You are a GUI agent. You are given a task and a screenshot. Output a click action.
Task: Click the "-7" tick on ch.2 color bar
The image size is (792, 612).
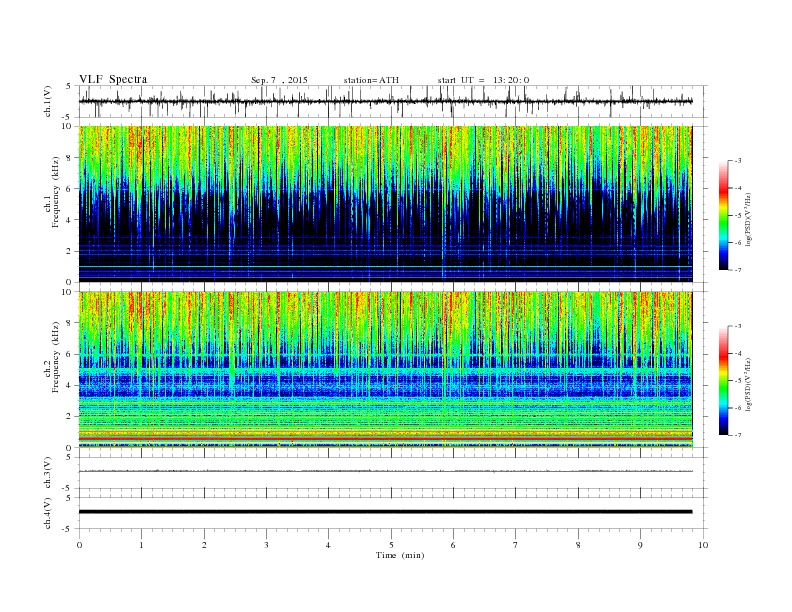tap(737, 435)
